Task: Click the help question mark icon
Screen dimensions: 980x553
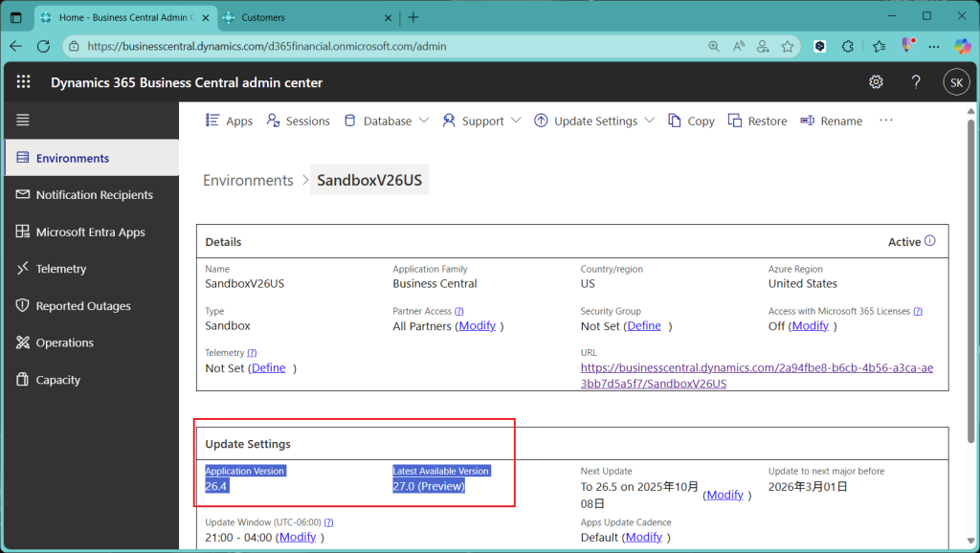Action: (916, 82)
